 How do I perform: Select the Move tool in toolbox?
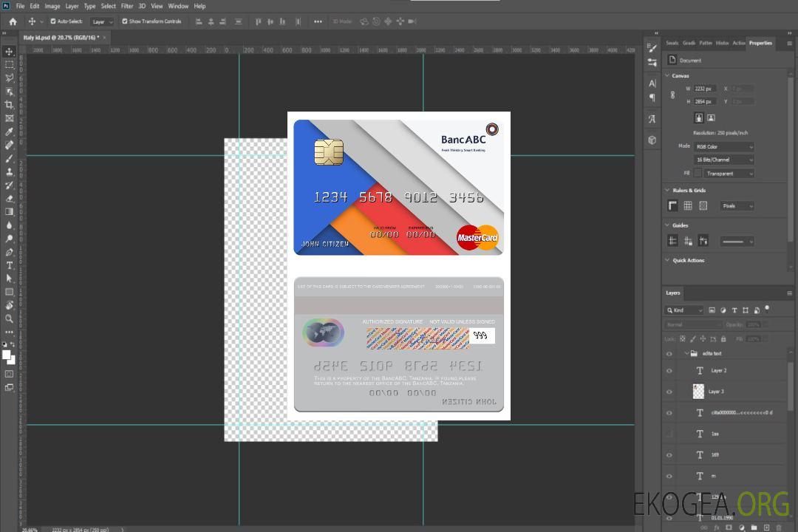(x=9, y=52)
